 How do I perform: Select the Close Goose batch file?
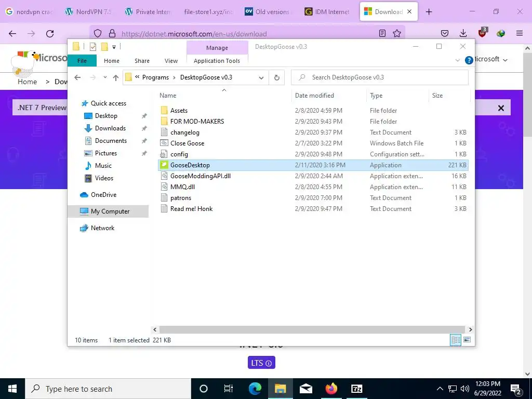187,143
